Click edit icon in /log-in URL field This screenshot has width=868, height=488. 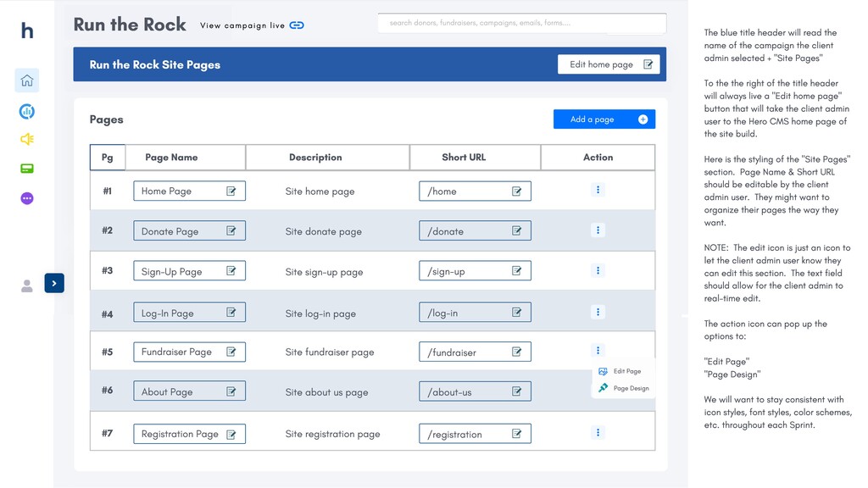pos(516,312)
